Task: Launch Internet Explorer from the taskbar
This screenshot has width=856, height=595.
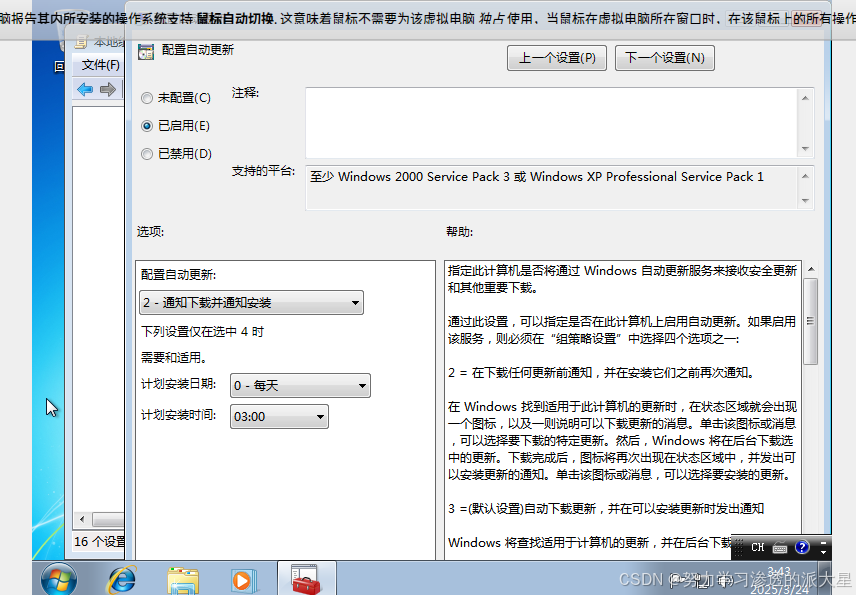Action: click(x=122, y=580)
